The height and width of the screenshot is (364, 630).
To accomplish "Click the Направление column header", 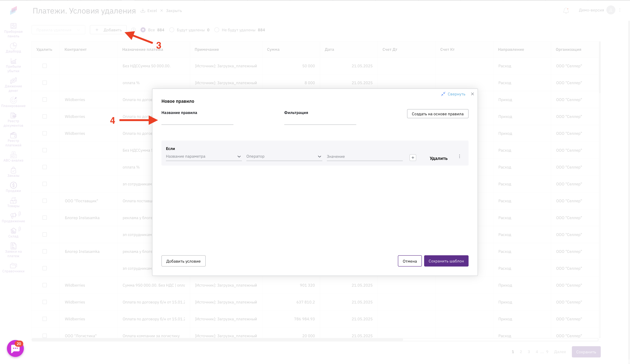I will click(511, 49).
